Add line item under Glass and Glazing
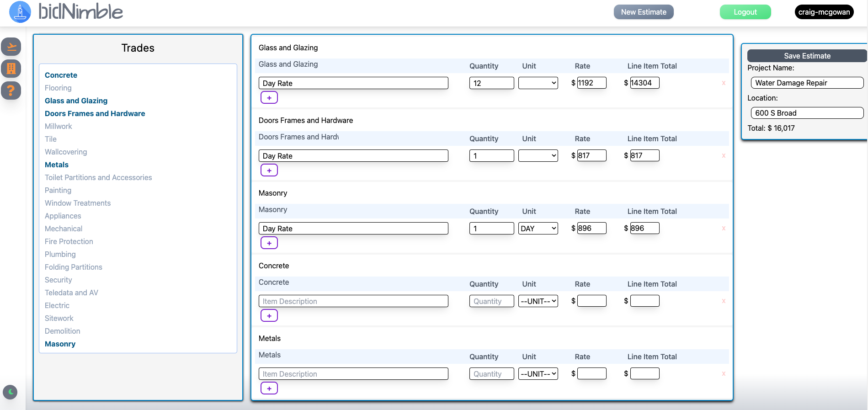This screenshot has width=868, height=410. coord(269,98)
